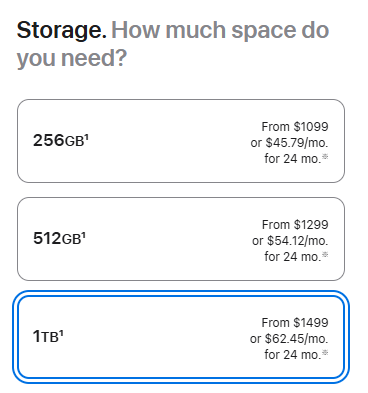Open footnote 1 next to 1TB

(x=61, y=333)
